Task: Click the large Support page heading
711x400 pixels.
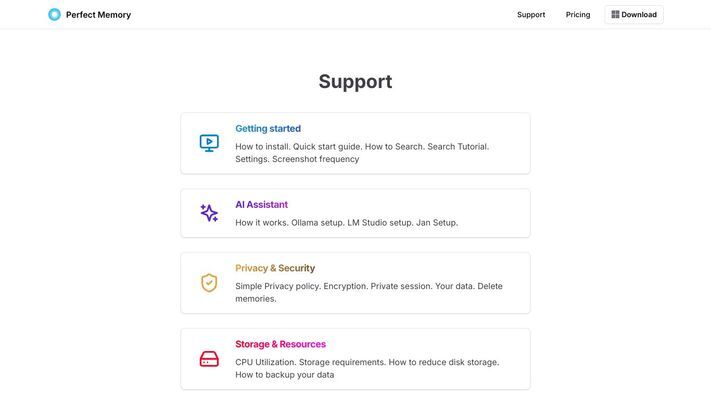Action: (356, 82)
